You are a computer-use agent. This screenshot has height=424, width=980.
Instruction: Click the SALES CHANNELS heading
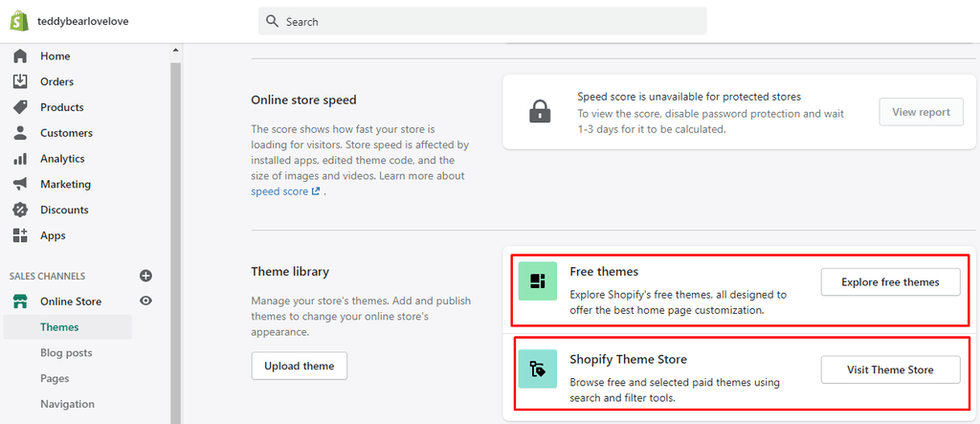(47, 276)
